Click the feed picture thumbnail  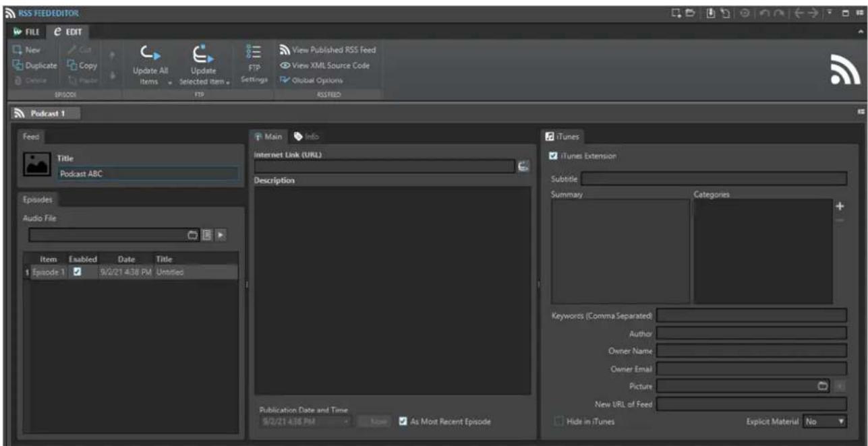[x=34, y=164]
